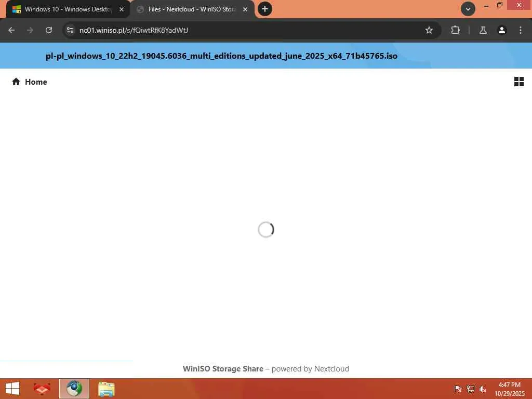The height and width of the screenshot is (399, 532).
Task: Open Windows Start menu
Action: click(x=12, y=389)
